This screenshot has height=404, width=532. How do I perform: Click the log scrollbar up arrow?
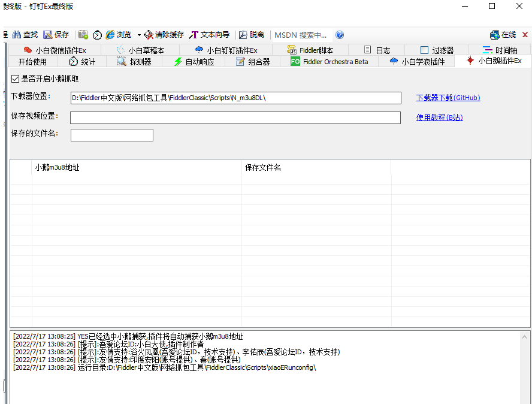[x=525, y=337]
